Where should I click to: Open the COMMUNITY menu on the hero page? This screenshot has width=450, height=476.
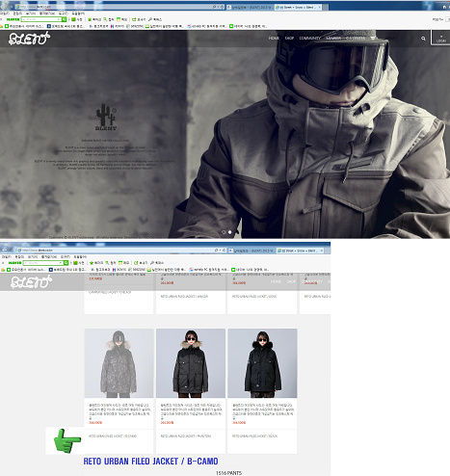(x=310, y=38)
